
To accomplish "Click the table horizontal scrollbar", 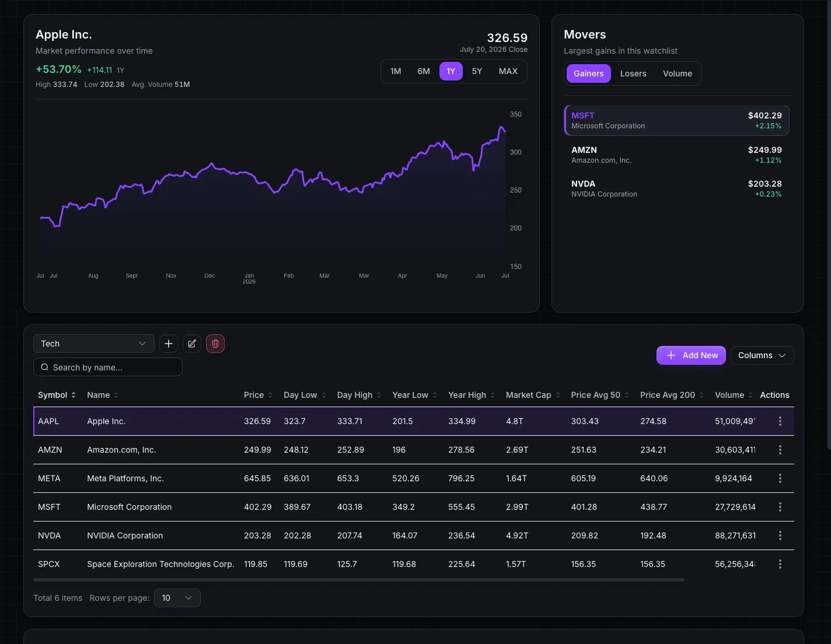I will 359,580.
